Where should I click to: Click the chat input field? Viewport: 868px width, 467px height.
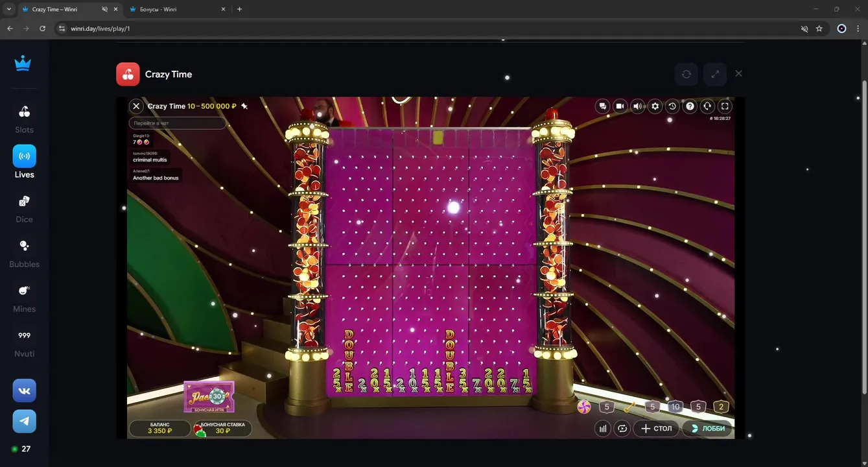(x=178, y=123)
